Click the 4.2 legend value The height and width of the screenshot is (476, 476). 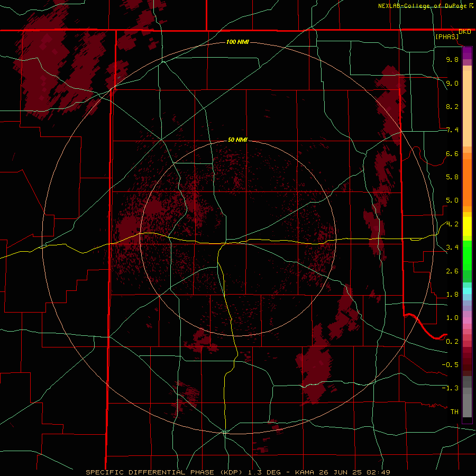[452, 224]
